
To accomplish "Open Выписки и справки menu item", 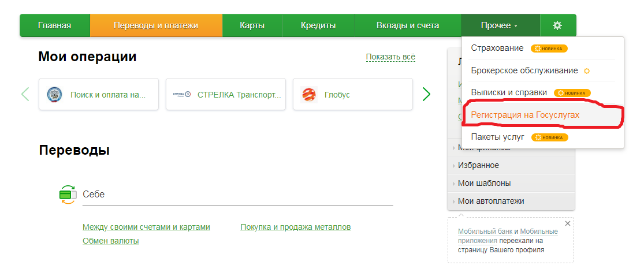I will [x=509, y=93].
